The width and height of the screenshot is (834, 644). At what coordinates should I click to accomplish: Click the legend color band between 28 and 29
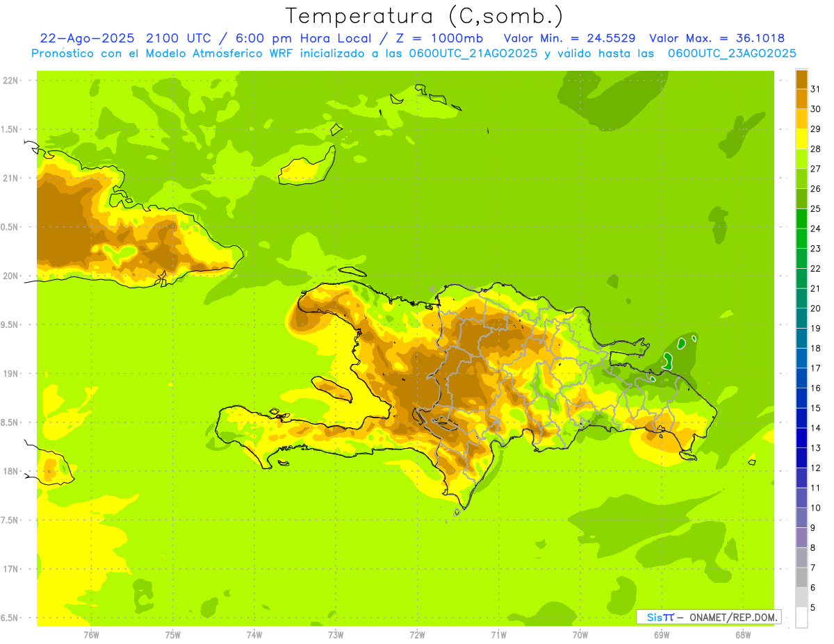tap(801, 139)
